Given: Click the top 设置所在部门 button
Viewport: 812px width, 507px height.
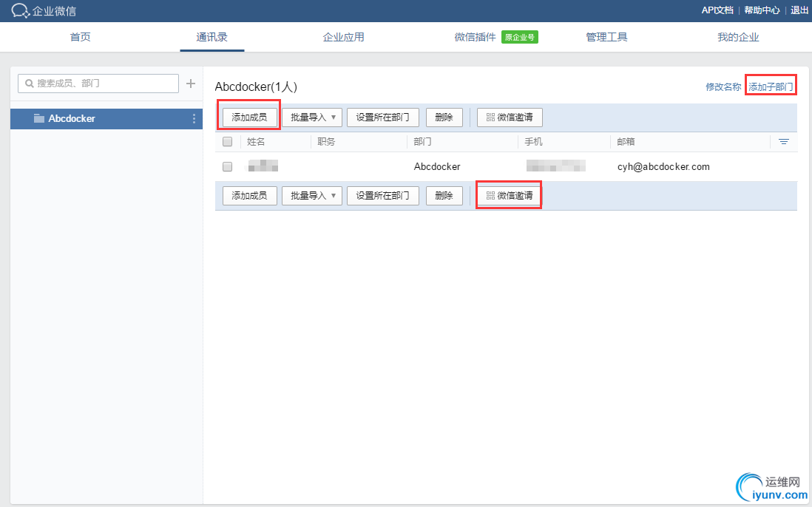Looking at the screenshot, I should [x=382, y=118].
